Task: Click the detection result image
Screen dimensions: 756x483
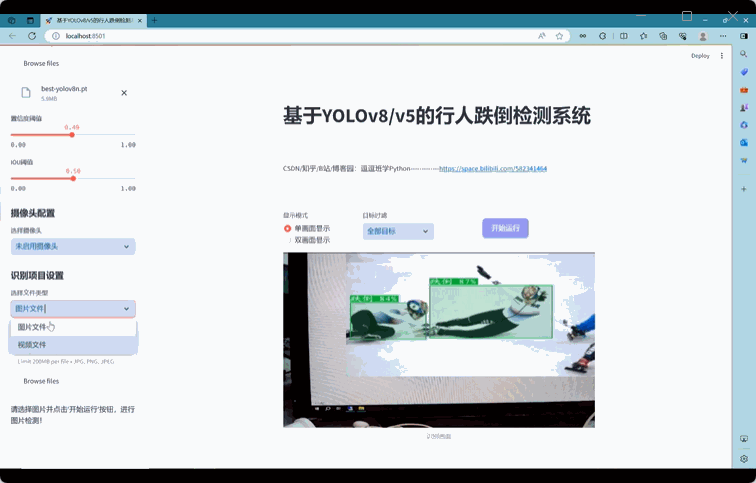Action: (439, 340)
